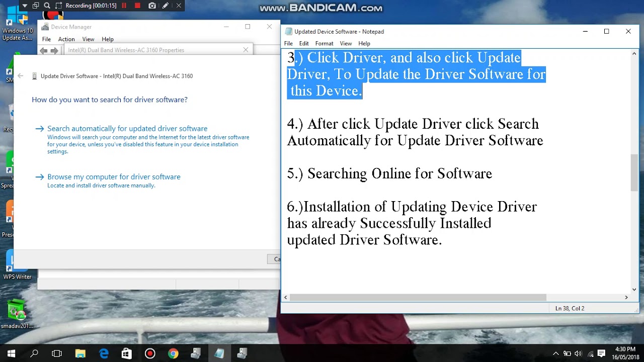The image size is (644, 362).
Task: Switch to Bandicam in taskbar
Action: pos(150,353)
